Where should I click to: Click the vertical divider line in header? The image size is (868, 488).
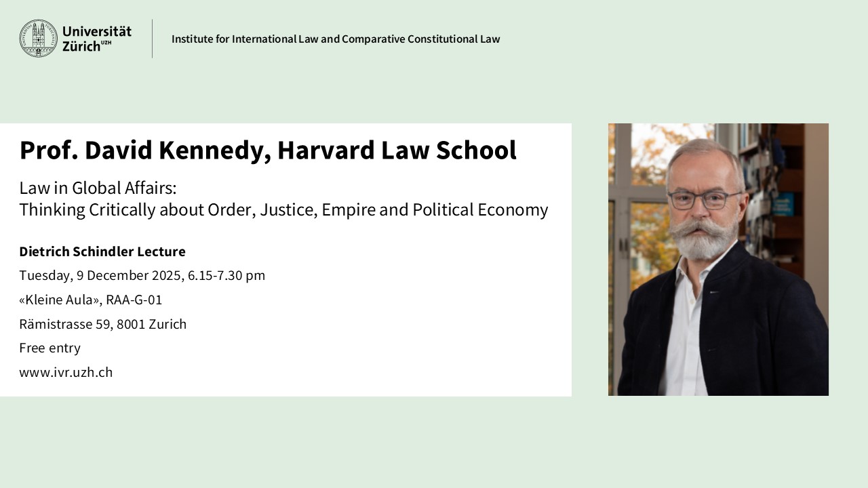[x=152, y=39]
